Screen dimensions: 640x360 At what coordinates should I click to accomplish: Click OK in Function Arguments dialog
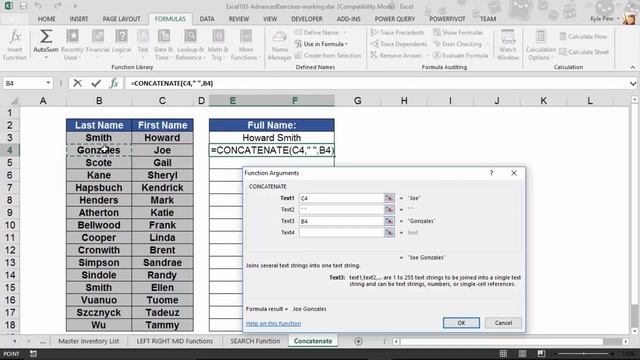461,323
